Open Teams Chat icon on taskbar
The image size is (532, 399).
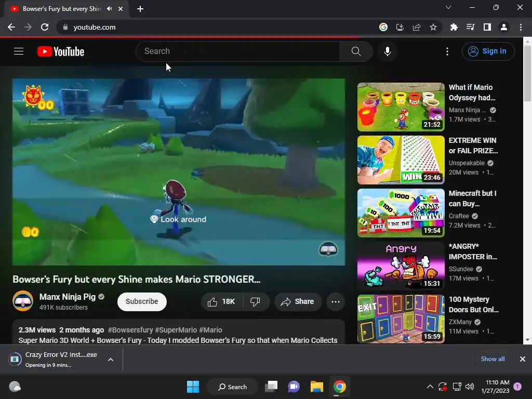pos(294,387)
